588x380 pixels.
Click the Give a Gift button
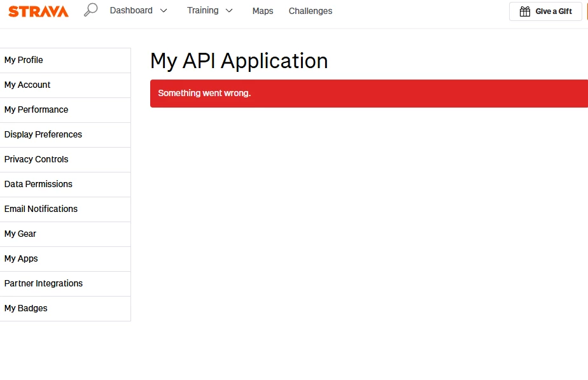(x=545, y=11)
